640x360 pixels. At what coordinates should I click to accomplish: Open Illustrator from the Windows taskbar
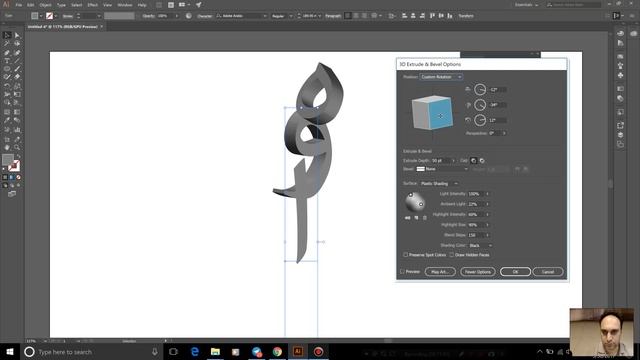(x=298, y=351)
